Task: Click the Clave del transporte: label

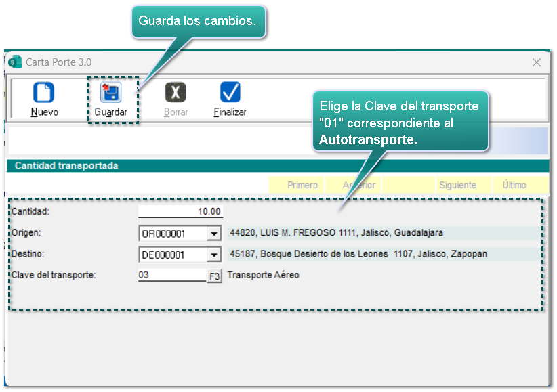Action: point(54,275)
